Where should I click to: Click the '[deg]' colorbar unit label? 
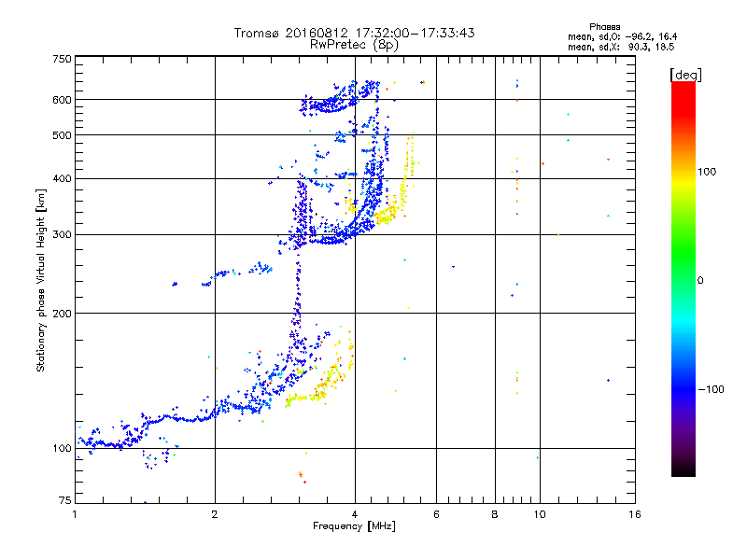[x=685, y=75]
